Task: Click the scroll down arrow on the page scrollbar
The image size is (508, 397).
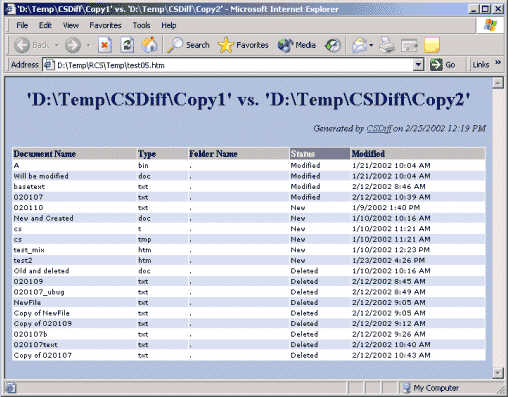Action: (x=497, y=372)
